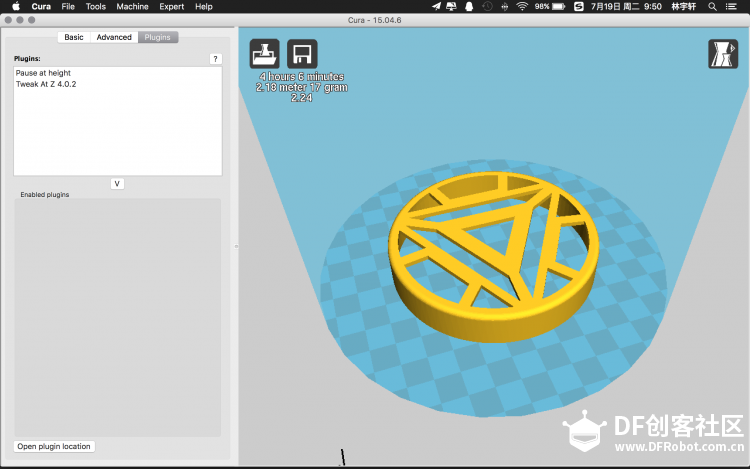
Task: Select the Plugins tab
Action: 158,37
